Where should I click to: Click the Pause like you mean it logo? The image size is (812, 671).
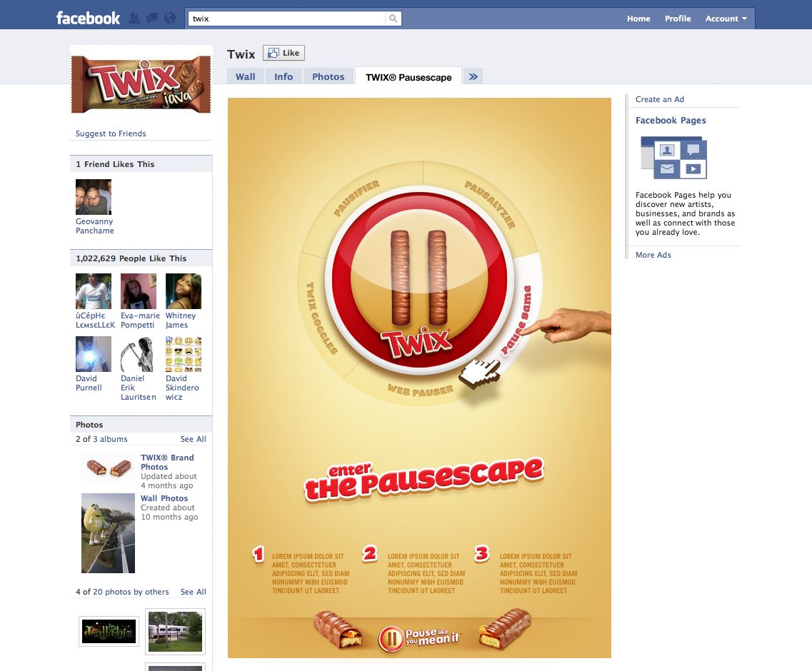tap(419, 638)
